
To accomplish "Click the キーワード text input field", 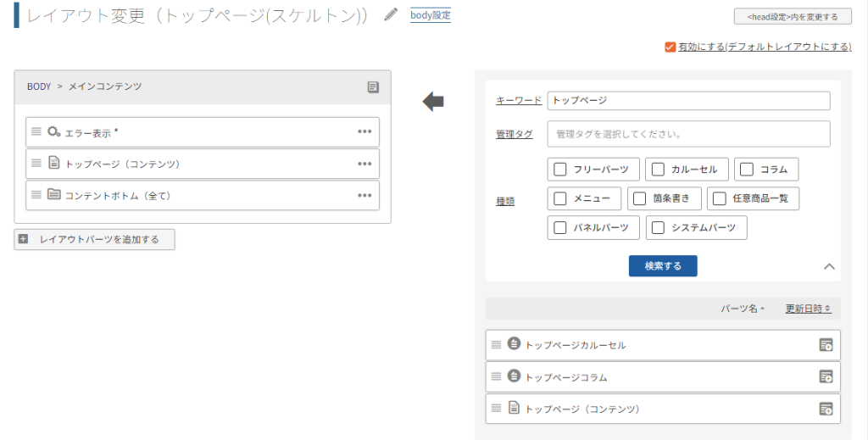I will pyautogui.click(x=688, y=100).
